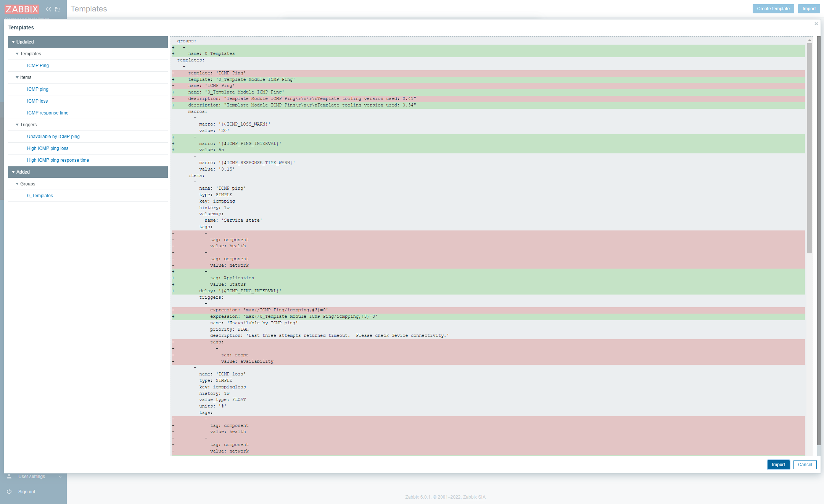Collapse the Updated section header
The image size is (824, 504).
[x=13, y=42]
